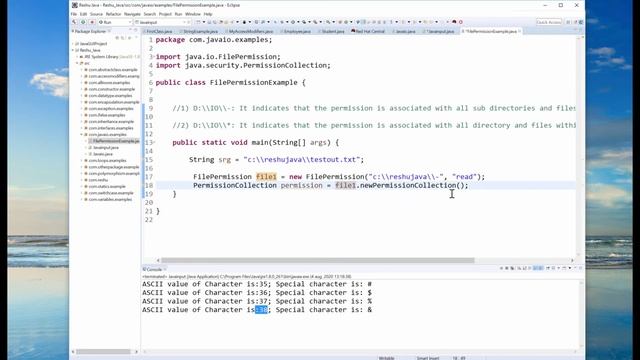The height and width of the screenshot is (360, 640).
Task: Open the Navigate menu
Action: pyautogui.click(x=132, y=14)
